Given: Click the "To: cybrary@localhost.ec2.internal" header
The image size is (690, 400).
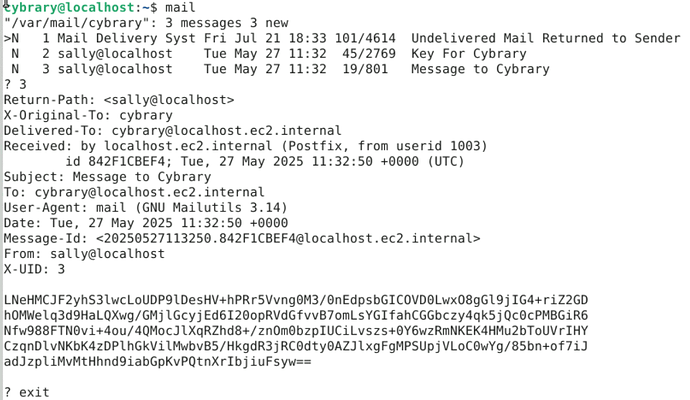Looking at the screenshot, I should (x=134, y=192).
